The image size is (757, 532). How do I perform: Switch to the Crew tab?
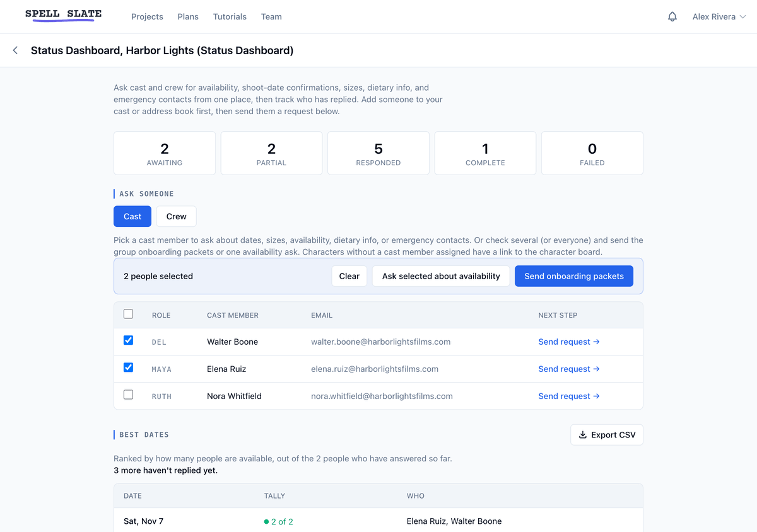176,216
